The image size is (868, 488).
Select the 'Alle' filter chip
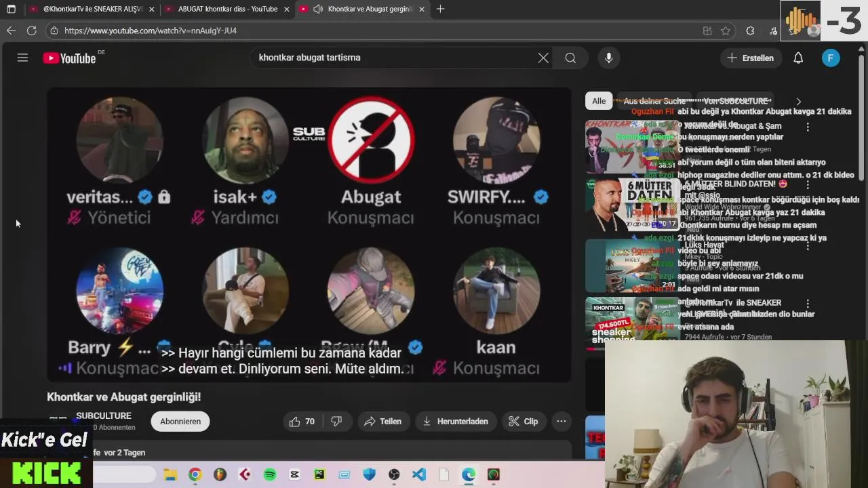[x=599, y=101]
